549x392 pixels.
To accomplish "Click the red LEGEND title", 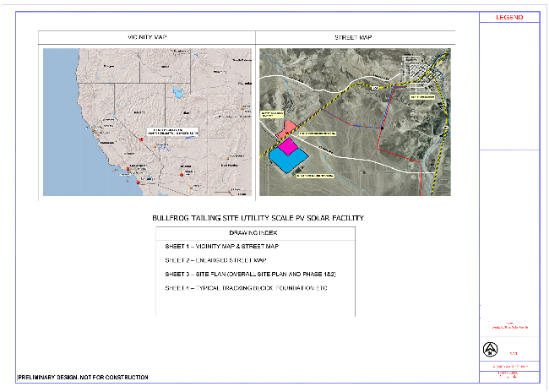I will [509, 18].
